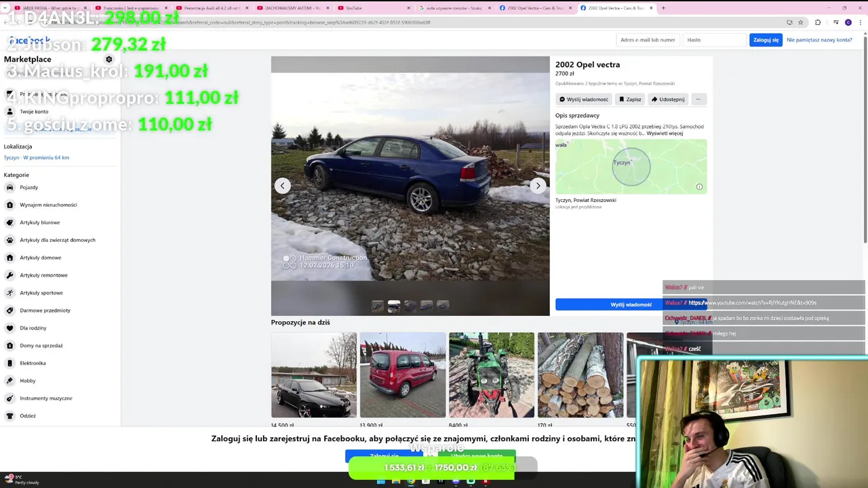Select fifth photo thumbnail in carousel
Screen dimensions: 868x488
(x=443, y=306)
